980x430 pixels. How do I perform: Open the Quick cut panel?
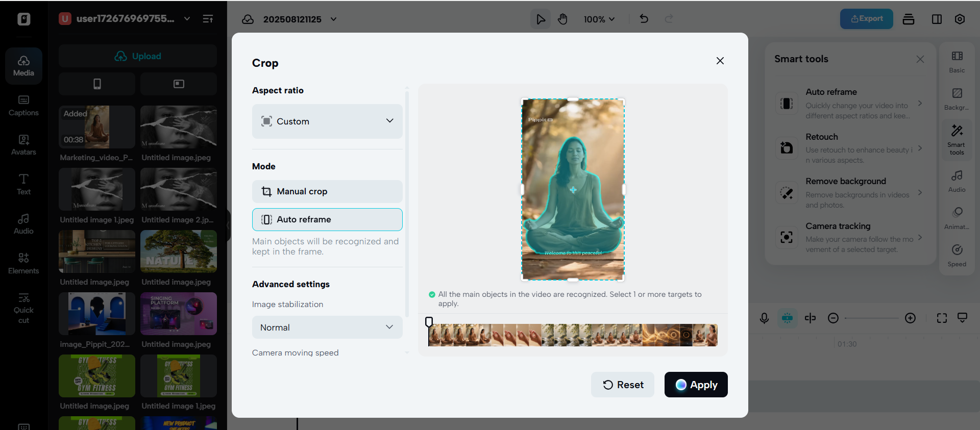pos(23,308)
